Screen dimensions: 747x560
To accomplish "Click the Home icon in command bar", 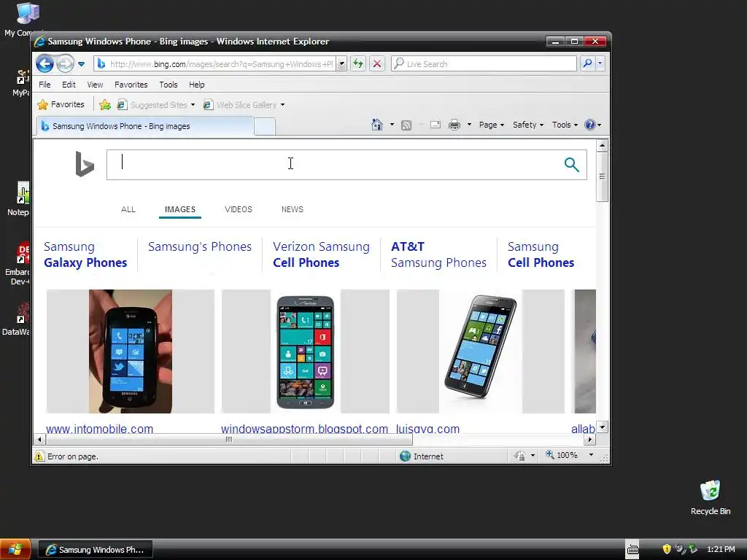I will [x=377, y=125].
